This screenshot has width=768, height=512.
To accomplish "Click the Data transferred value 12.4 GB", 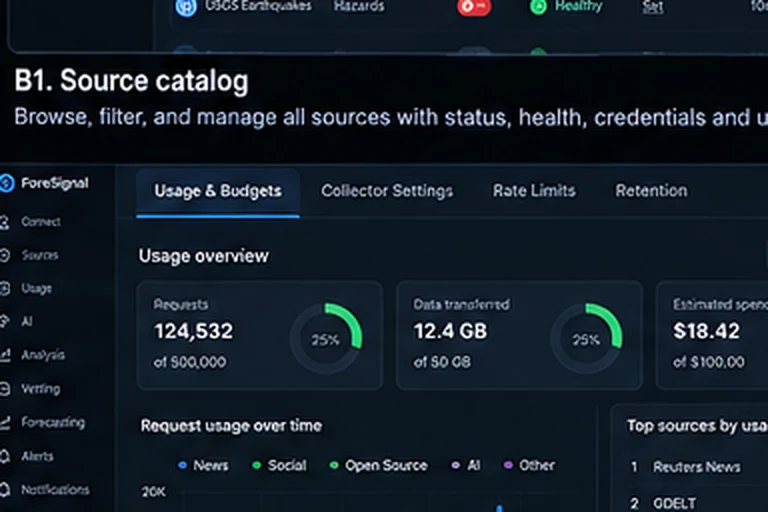I will (450, 331).
